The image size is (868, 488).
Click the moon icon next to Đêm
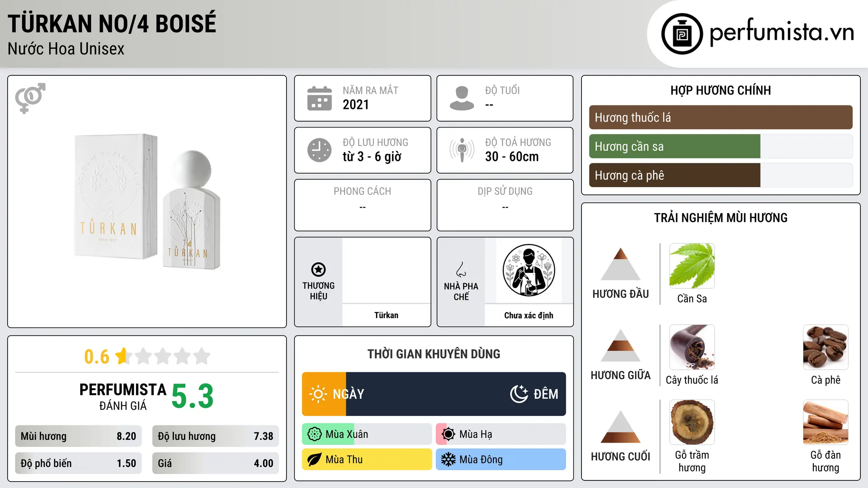[x=519, y=394]
